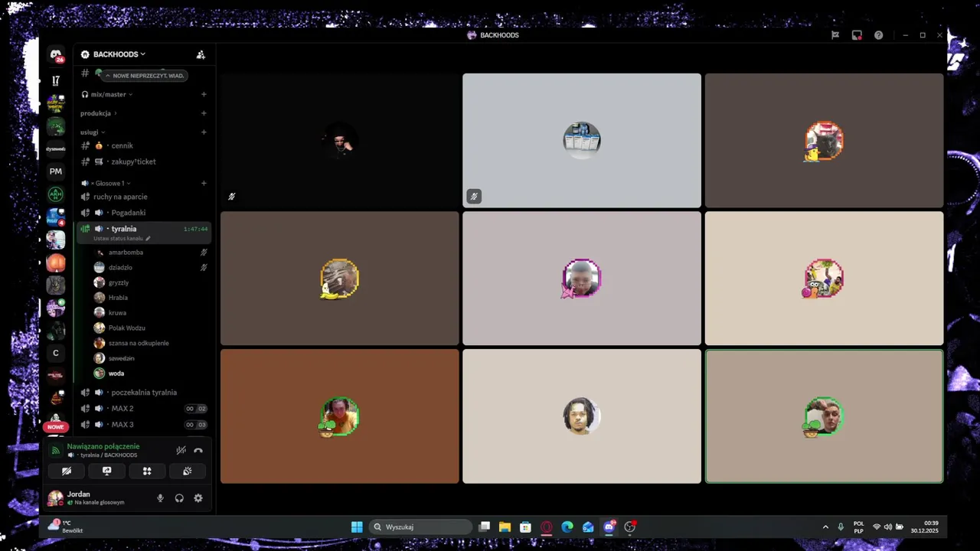Select user Polak Wodzu in voice list
This screenshot has height=551, width=980.
click(151, 328)
